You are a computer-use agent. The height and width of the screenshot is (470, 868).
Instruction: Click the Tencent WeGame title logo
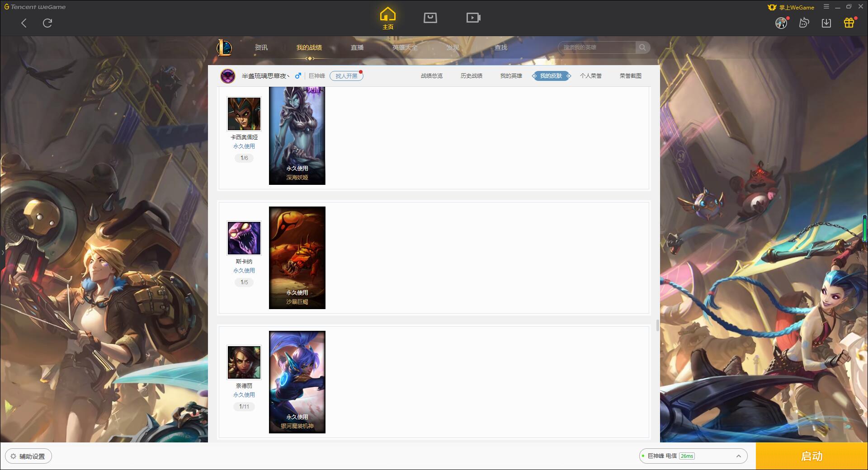point(35,7)
